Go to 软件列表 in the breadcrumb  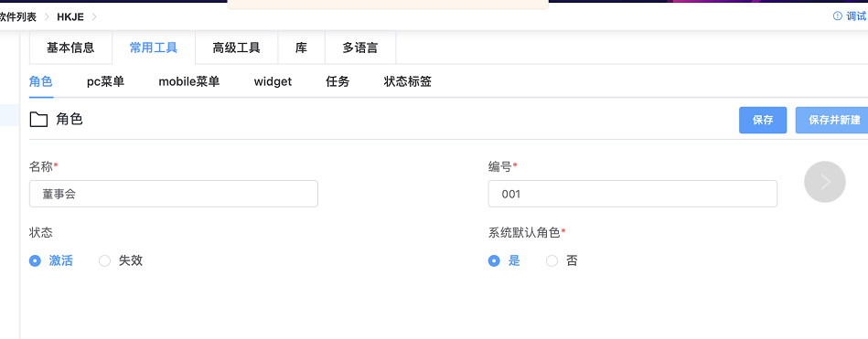click(x=18, y=16)
